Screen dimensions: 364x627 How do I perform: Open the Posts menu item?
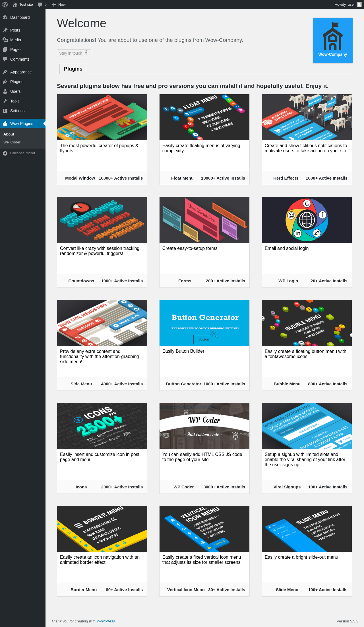click(23, 30)
